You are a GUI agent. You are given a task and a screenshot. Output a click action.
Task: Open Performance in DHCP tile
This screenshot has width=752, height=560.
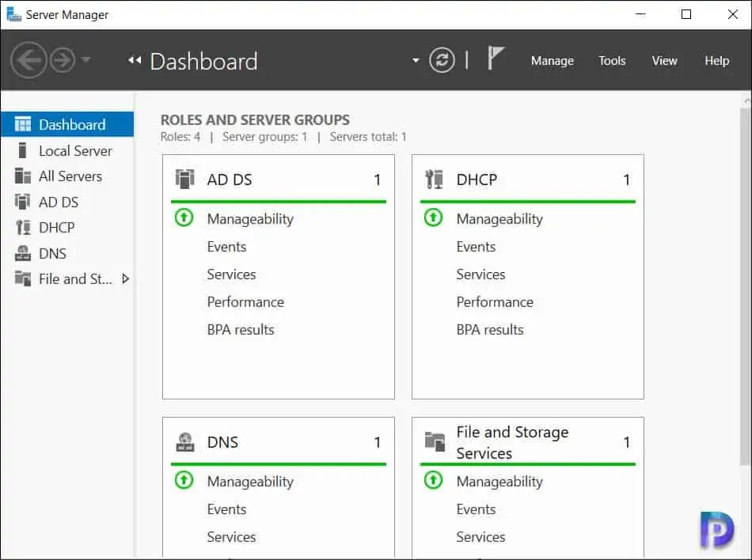pos(495,302)
